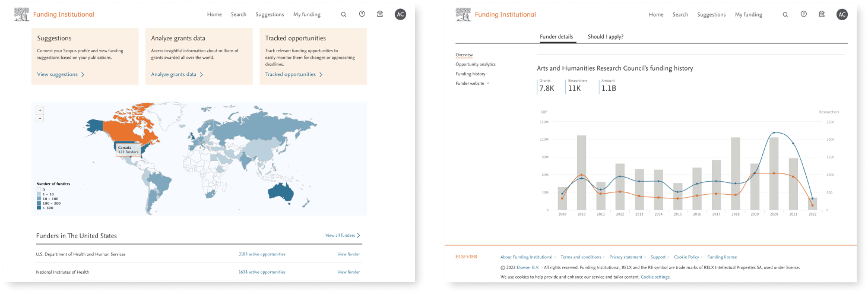Go to Home in the right window

[656, 14]
